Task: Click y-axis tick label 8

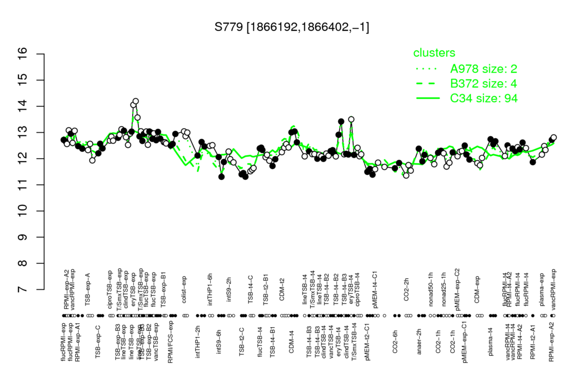Action: pos(23,263)
